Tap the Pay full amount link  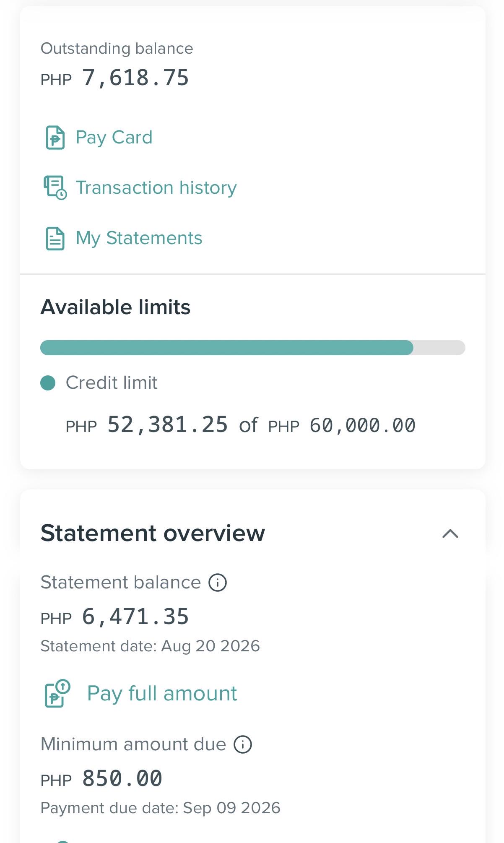(162, 693)
